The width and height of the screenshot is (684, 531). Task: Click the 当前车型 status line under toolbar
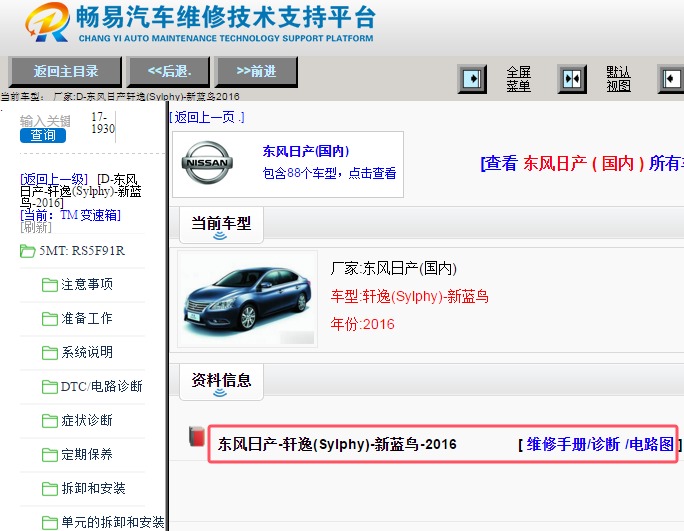coord(120,96)
